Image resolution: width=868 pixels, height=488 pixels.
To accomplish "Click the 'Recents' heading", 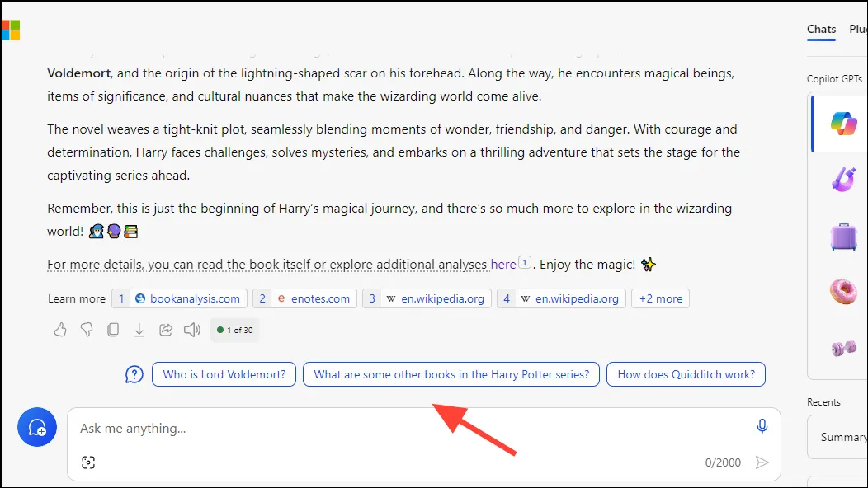I will pyautogui.click(x=823, y=402).
